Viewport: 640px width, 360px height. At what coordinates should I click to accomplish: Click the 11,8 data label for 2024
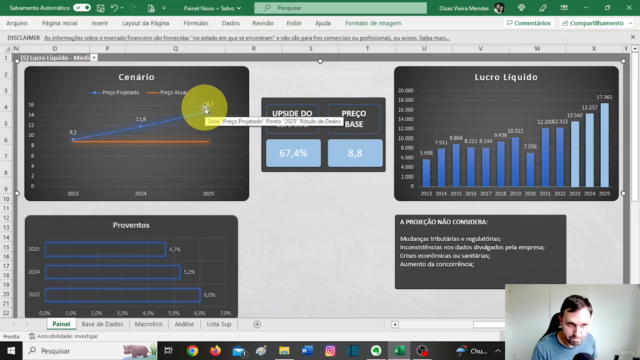[141, 119]
